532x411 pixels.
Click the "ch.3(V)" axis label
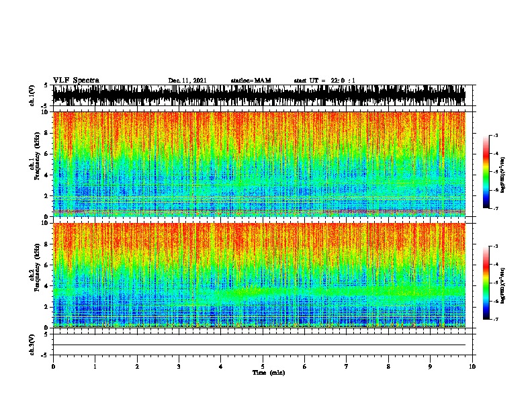click(x=32, y=345)
